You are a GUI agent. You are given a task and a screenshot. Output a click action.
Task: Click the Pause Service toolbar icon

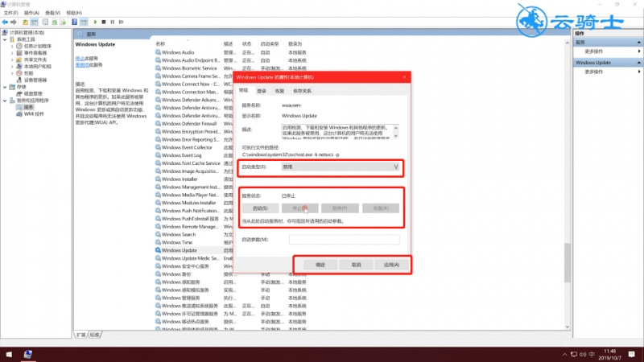click(x=113, y=23)
